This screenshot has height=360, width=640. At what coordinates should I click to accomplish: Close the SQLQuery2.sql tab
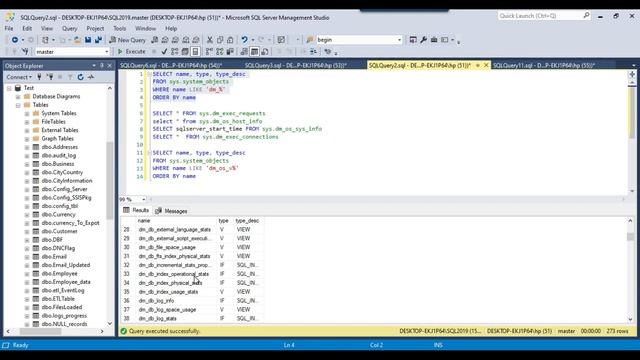[486, 65]
